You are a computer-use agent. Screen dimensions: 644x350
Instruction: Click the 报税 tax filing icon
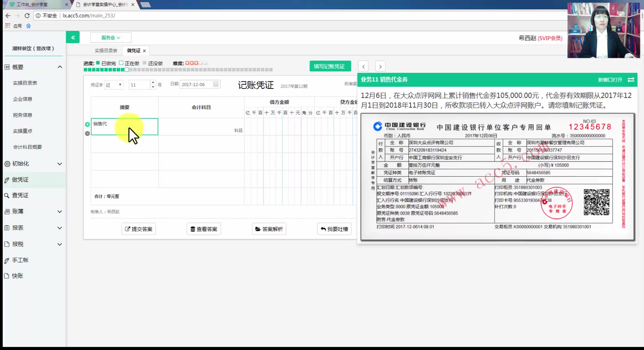pos(6,244)
